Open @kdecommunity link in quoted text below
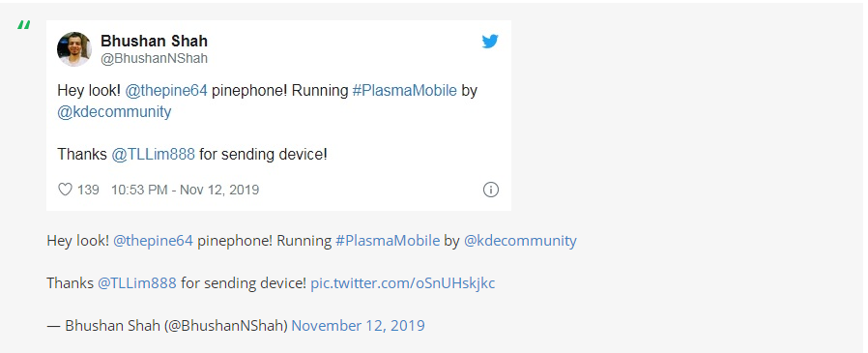868x353 pixels. 520,241
